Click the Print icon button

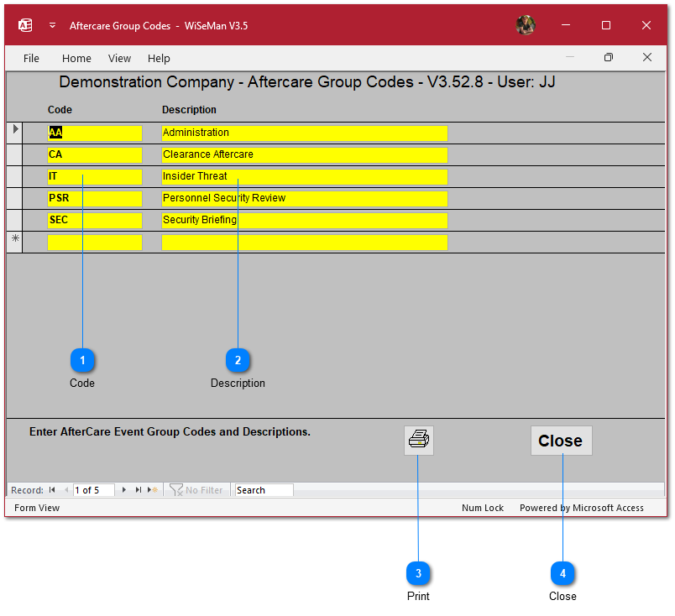pos(418,440)
